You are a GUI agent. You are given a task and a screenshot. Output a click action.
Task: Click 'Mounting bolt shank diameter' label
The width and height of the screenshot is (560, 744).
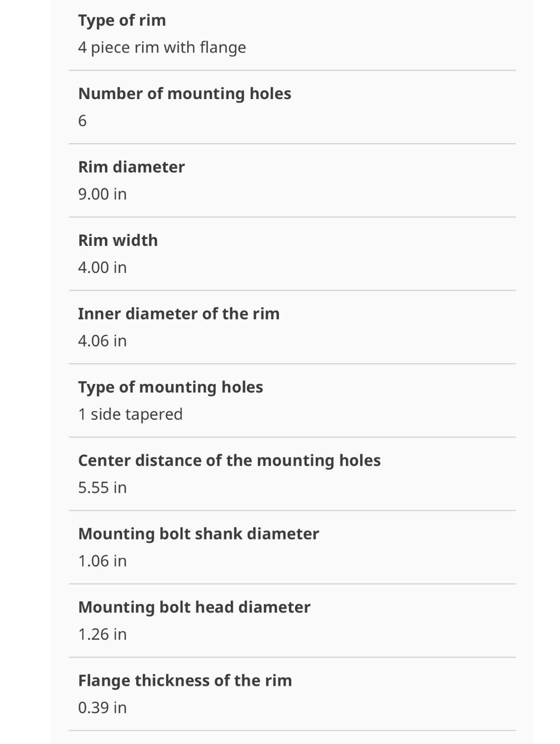pos(199,534)
